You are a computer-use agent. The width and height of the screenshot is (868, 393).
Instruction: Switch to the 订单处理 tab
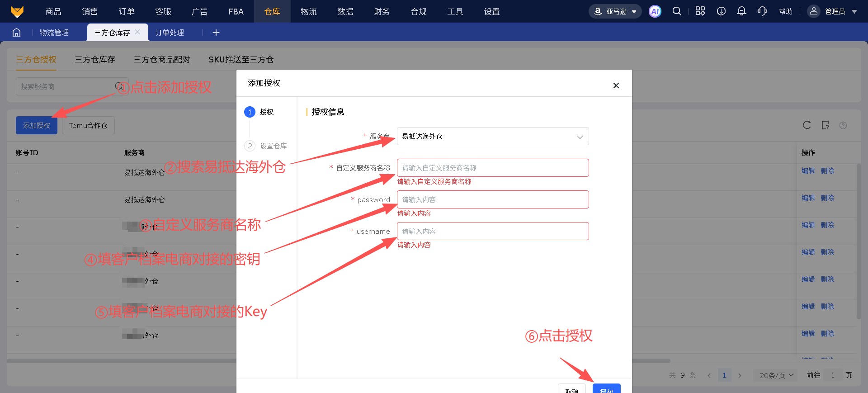click(170, 33)
